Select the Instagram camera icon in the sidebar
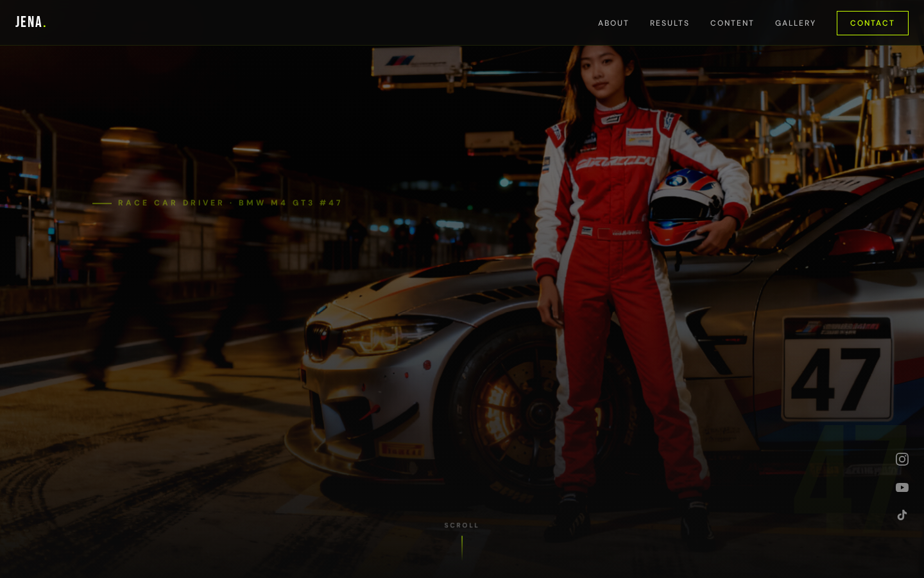The width and height of the screenshot is (924, 578). point(902,459)
